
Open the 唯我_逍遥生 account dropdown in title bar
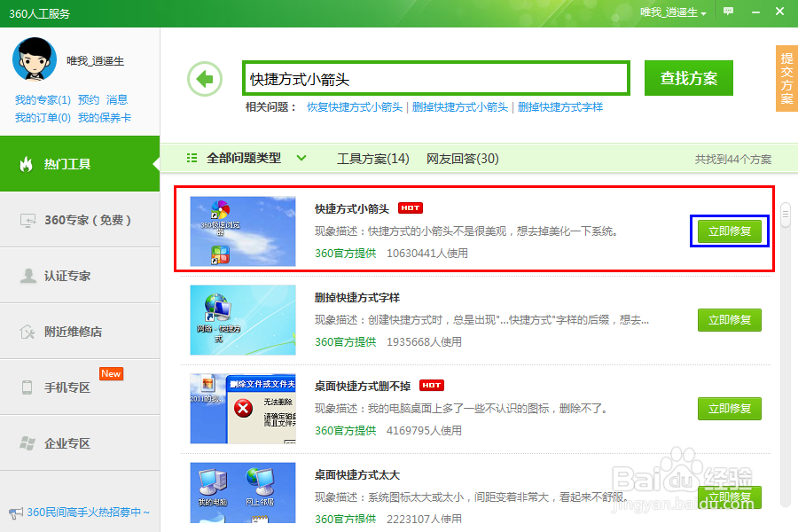point(673,12)
